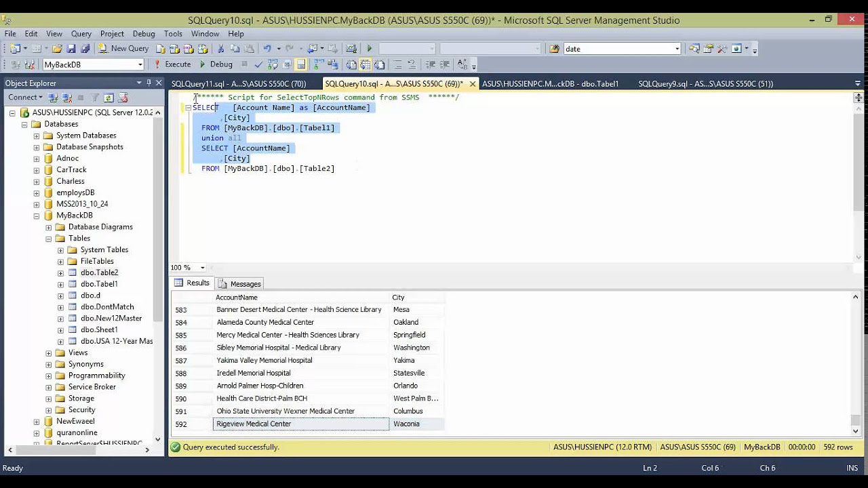This screenshot has width=868, height=488.
Task: Click the AccountName column header
Action: tap(301, 298)
